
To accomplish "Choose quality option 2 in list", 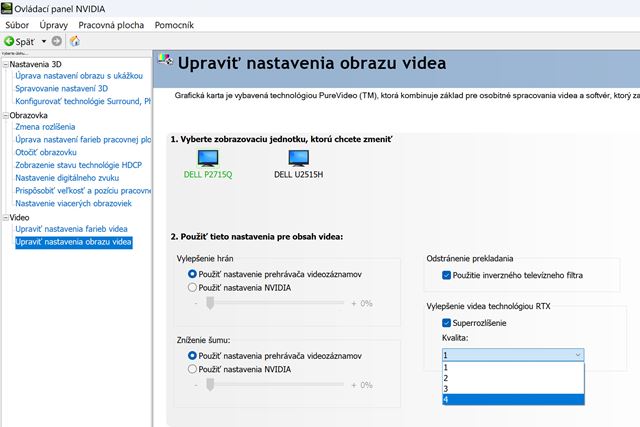I will pyautogui.click(x=513, y=378).
